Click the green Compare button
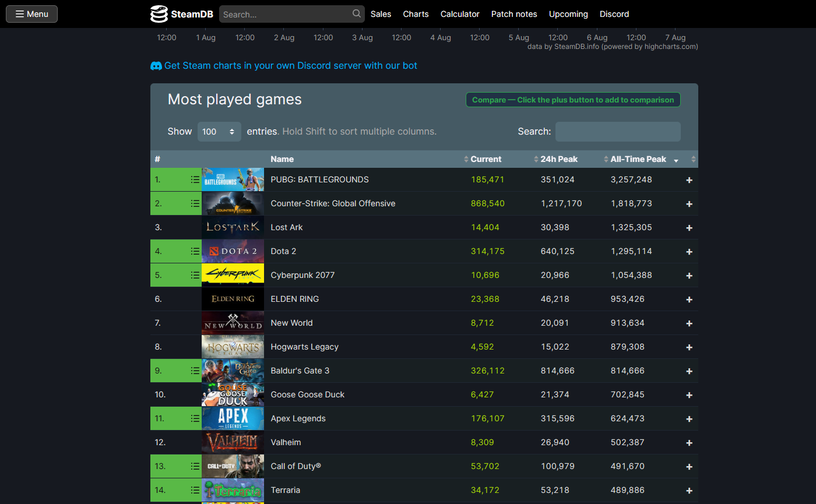The height and width of the screenshot is (504, 816). (573, 100)
